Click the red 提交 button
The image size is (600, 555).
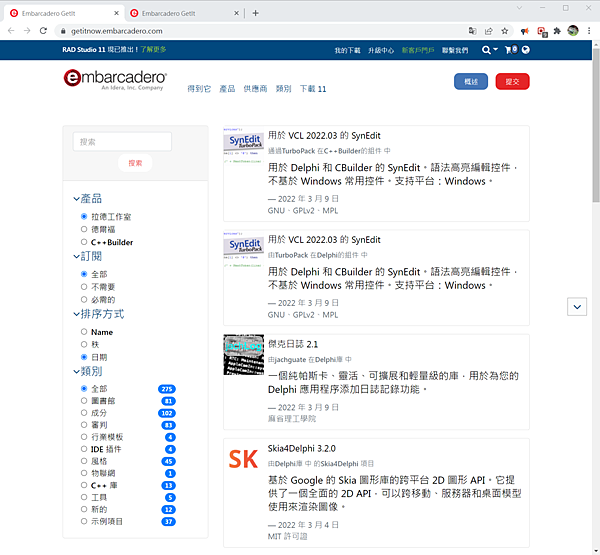coord(512,82)
